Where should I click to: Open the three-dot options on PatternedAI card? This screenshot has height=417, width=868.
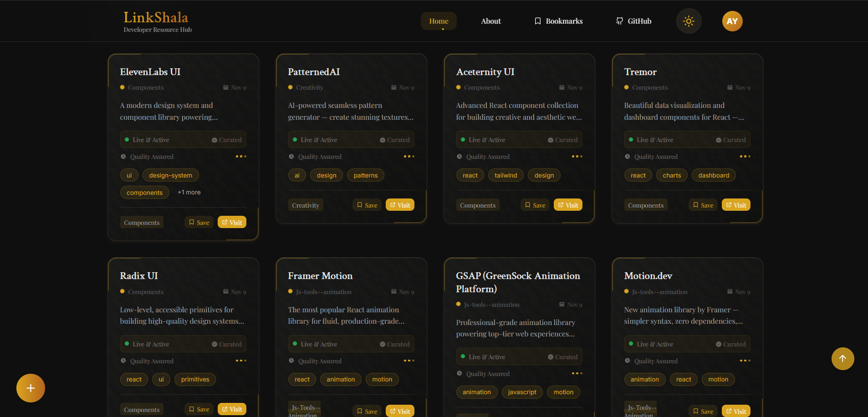[x=409, y=156]
